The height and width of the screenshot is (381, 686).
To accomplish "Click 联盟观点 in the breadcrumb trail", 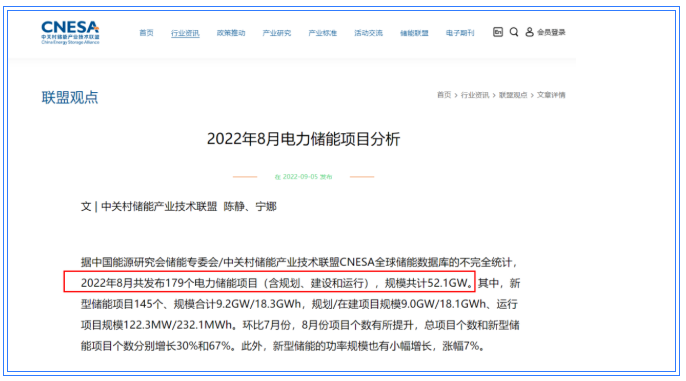I will 513,95.
